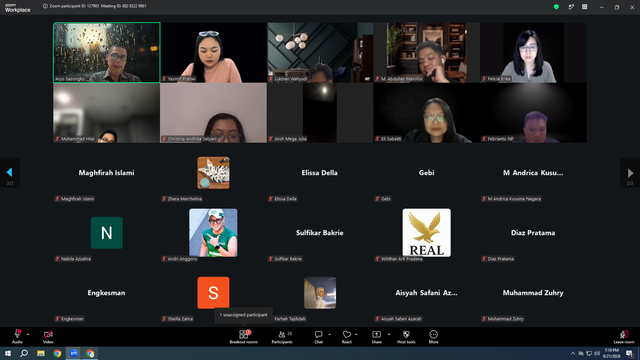Show hidden system tray icons chevron
This screenshot has height=360, width=640.
[573, 353]
